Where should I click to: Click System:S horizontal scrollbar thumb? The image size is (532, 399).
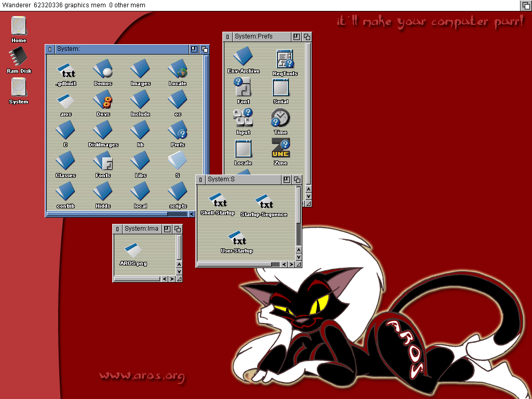click(x=234, y=264)
